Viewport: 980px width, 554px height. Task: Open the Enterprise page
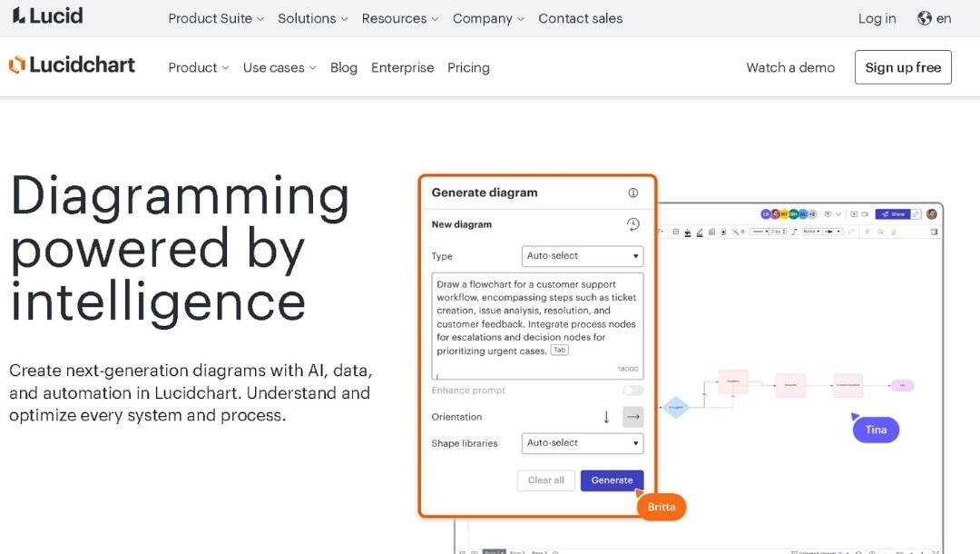pos(403,67)
